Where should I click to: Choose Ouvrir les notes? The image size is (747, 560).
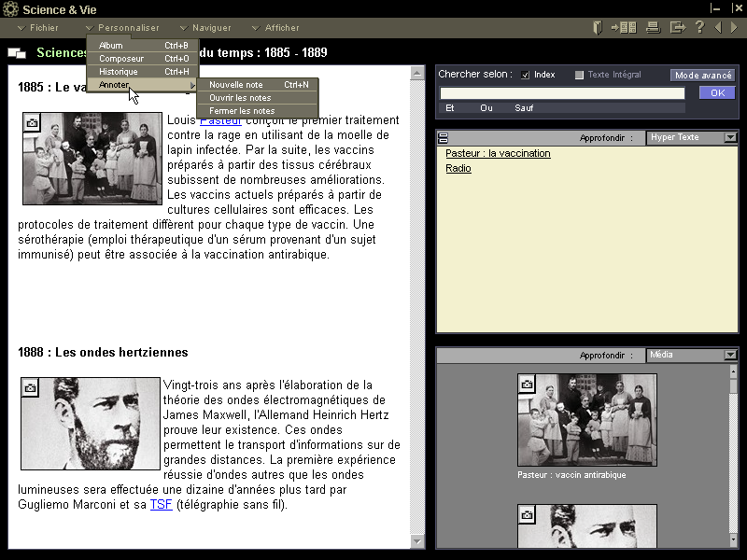258,98
